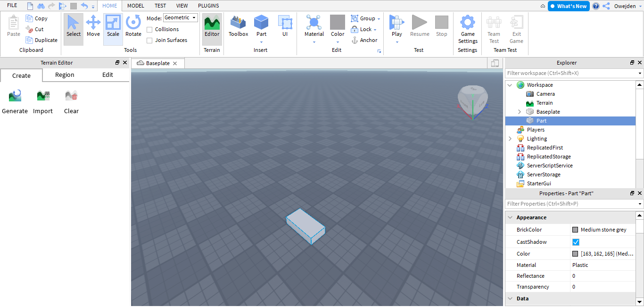Click the Filter Properties search field
Image resolution: width=644 pixels, height=307 pixels.
(x=574, y=204)
